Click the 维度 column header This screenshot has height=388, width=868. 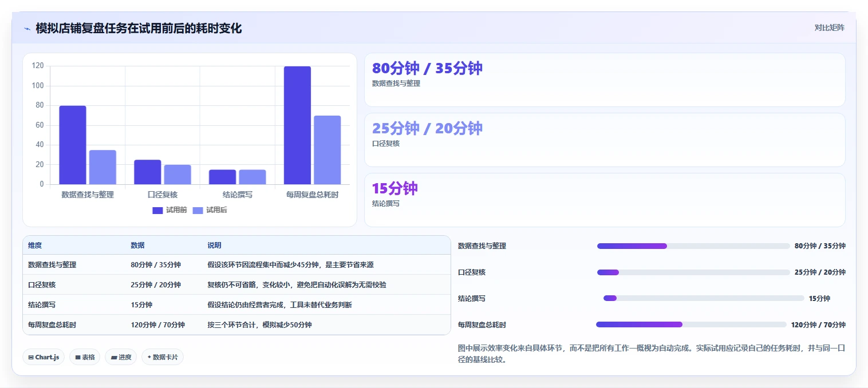pyautogui.click(x=35, y=245)
